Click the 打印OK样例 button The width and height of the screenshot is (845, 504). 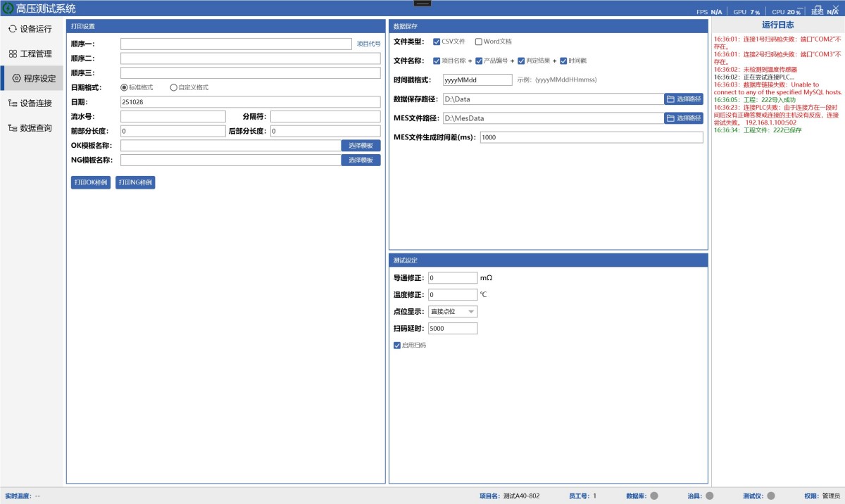91,183
